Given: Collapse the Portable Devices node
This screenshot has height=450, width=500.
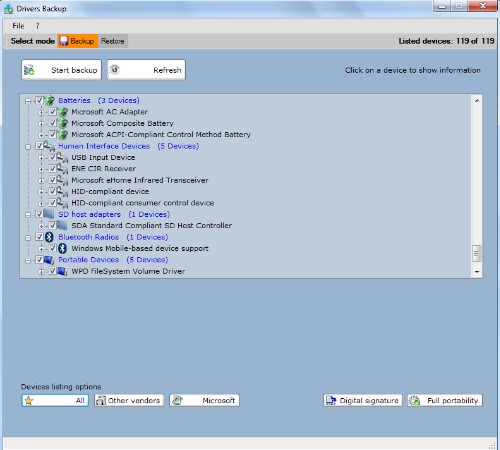Looking at the screenshot, I should [28, 260].
